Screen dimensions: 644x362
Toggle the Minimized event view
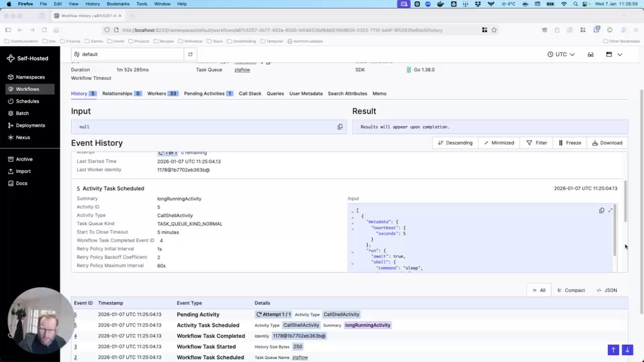pos(499,143)
